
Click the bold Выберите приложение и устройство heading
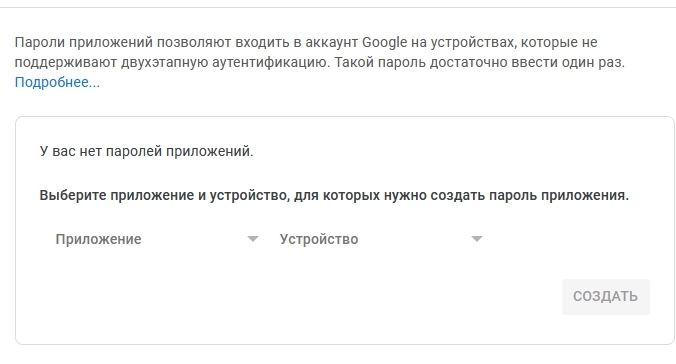(334, 195)
